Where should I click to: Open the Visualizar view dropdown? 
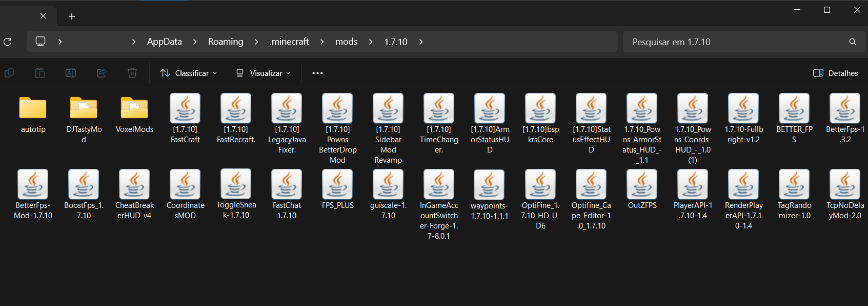pos(263,73)
